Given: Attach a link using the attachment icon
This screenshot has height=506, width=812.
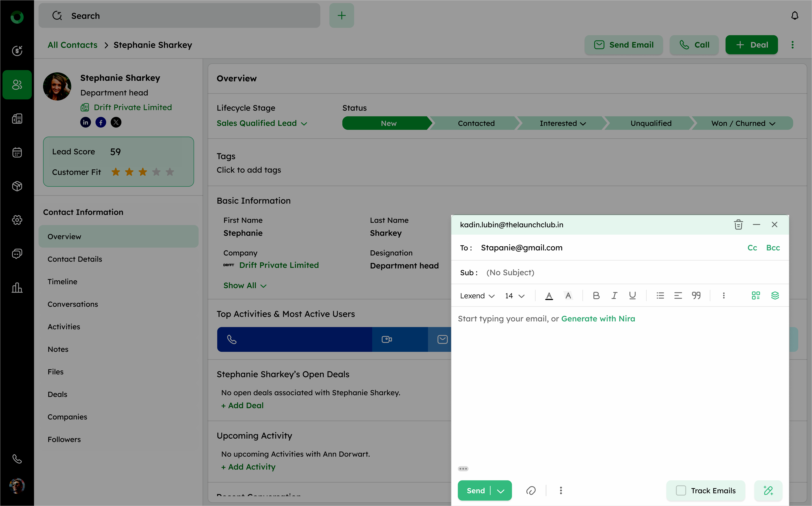Looking at the screenshot, I should (x=531, y=491).
